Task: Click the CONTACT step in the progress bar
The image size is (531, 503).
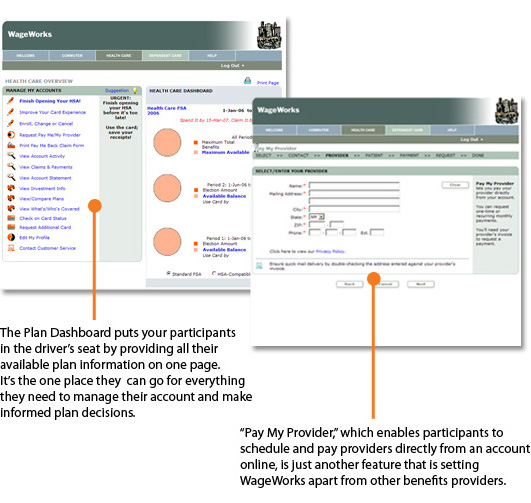Action: (298, 155)
